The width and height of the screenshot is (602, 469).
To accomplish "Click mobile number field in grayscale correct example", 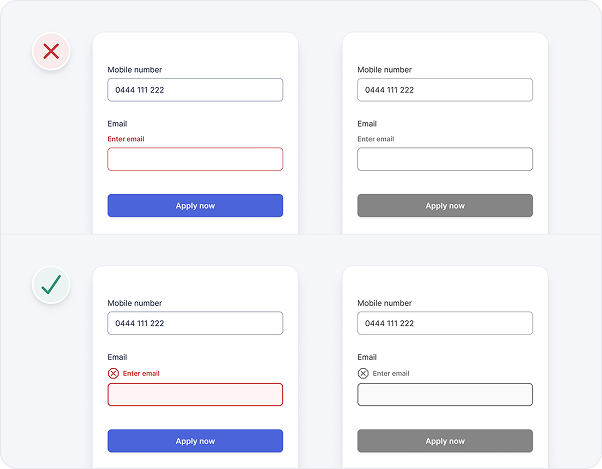I will (x=445, y=323).
